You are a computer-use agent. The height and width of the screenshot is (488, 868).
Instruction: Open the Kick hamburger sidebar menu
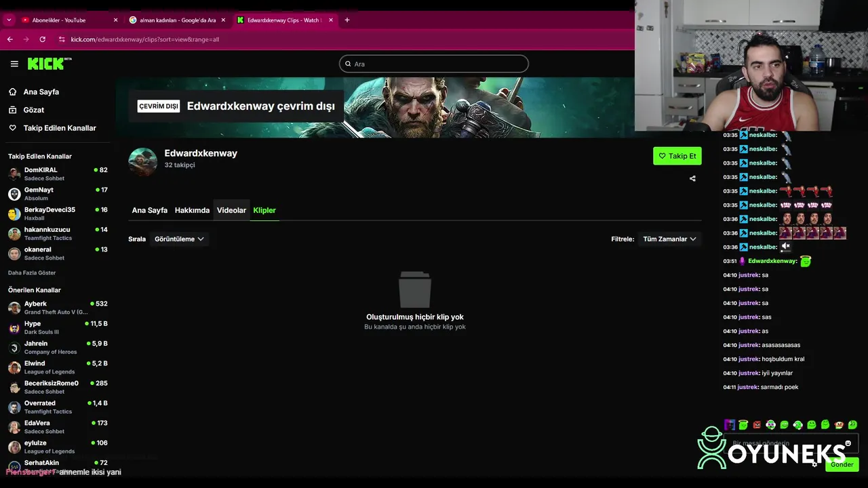point(14,64)
